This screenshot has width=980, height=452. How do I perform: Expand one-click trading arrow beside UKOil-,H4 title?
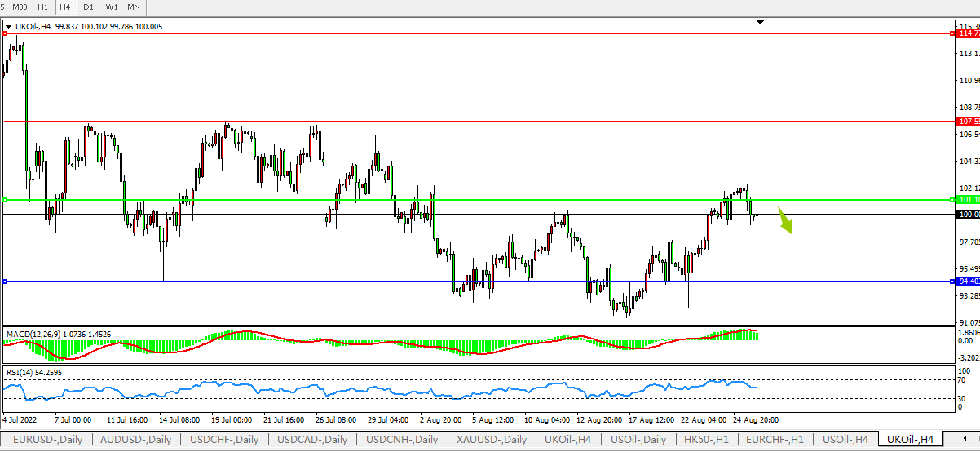(x=8, y=27)
